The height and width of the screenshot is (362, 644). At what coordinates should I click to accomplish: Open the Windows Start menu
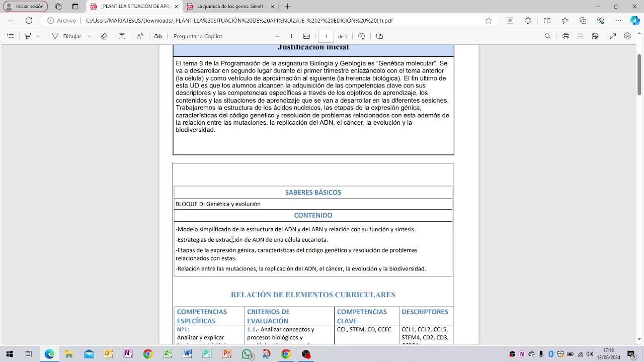10,354
